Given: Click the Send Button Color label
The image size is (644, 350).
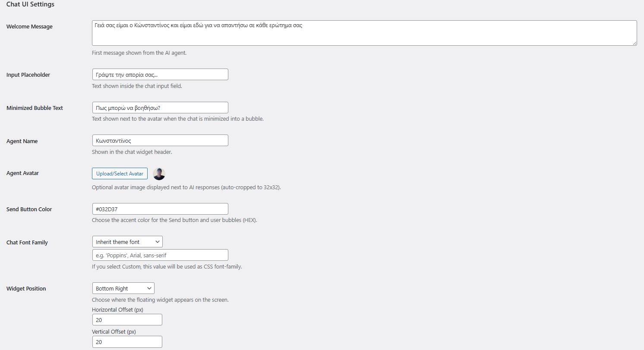Looking at the screenshot, I should [29, 209].
